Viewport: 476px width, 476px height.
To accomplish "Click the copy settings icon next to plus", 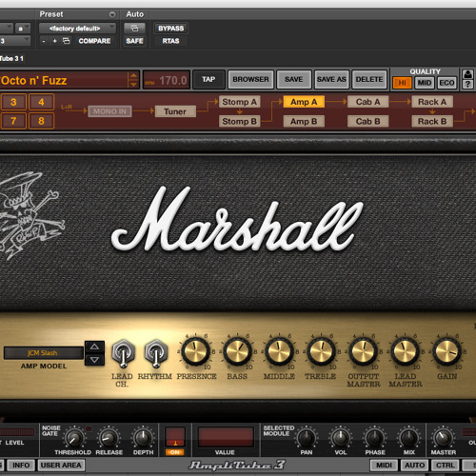I will (66, 41).
